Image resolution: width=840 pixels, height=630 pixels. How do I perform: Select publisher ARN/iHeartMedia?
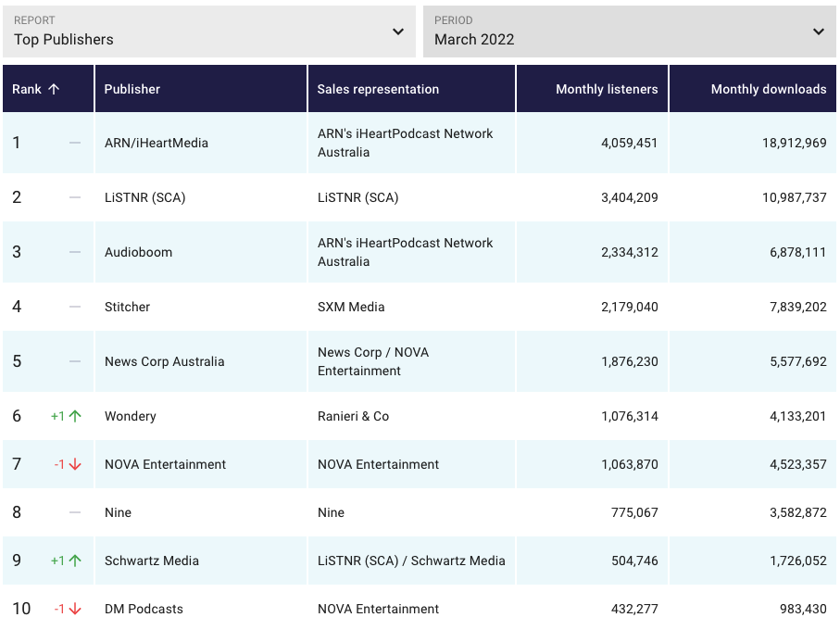[x=157, y=143]
